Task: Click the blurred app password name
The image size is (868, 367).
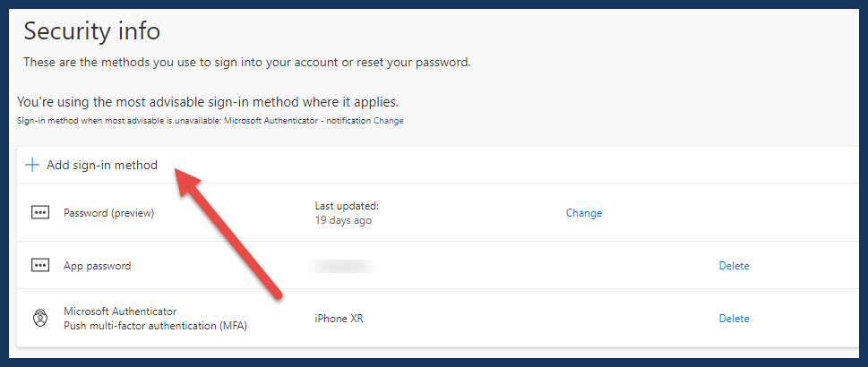Action: 341,266
